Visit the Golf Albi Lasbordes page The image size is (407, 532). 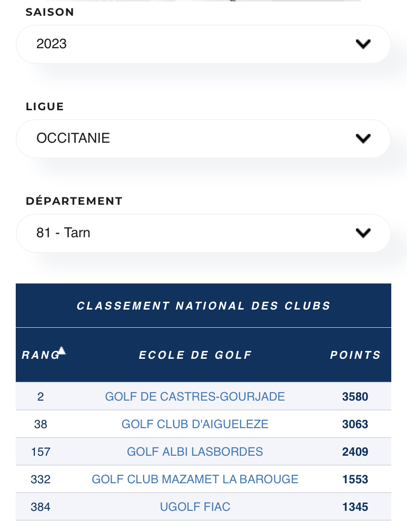pyautogui.click(x=195, y=452)
